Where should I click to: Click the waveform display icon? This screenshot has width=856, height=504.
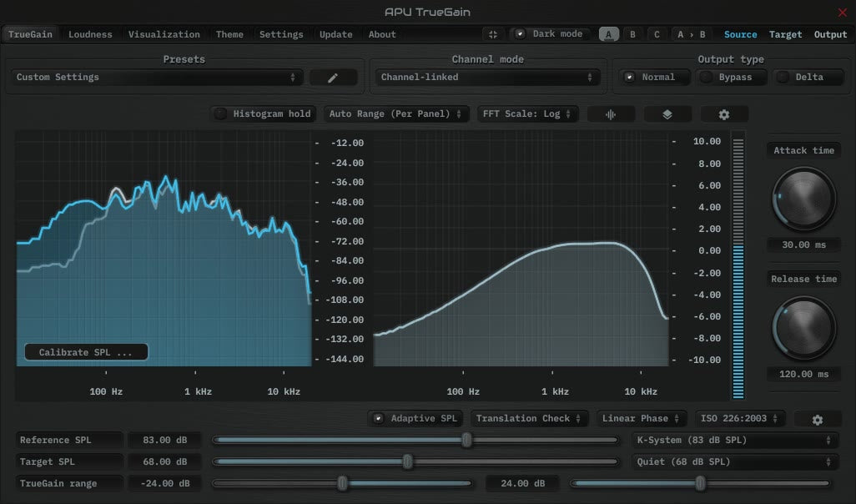[x=611, y=114]
